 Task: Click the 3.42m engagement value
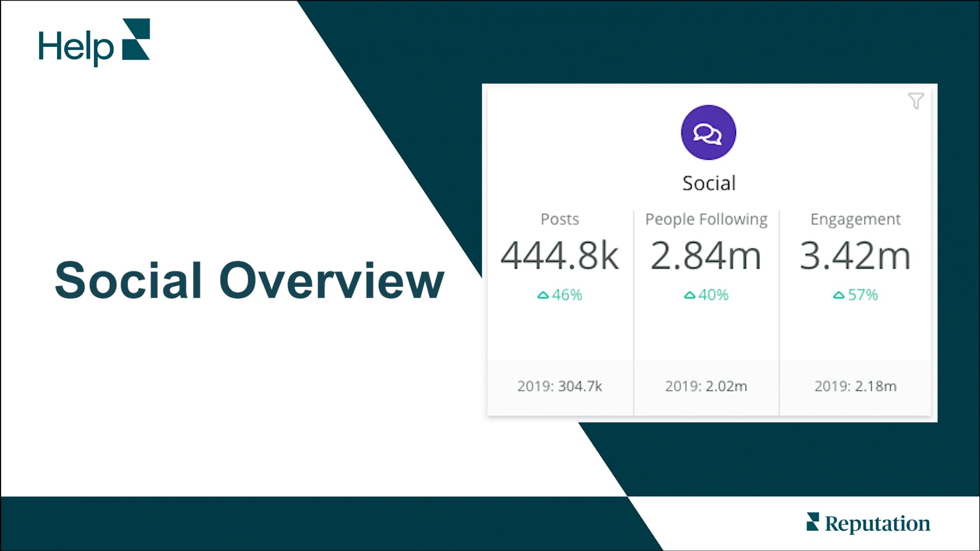pos(855,256)
